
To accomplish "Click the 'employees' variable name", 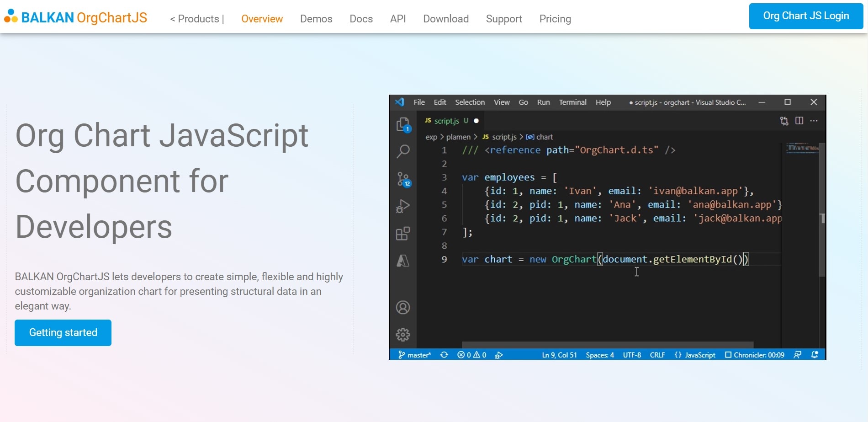I will pyautogui.click(x=509, y=177).
